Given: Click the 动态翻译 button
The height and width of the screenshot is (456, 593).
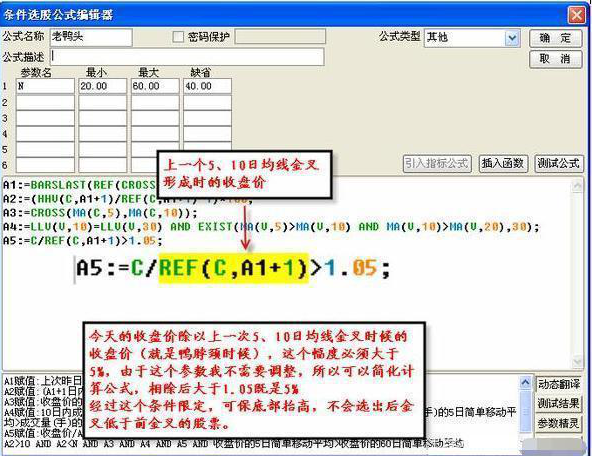Looking at the screenshot, I should coord(559,384).
